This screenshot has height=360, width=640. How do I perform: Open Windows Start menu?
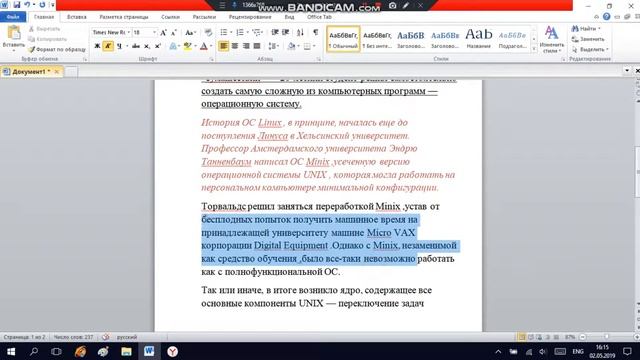11,351
